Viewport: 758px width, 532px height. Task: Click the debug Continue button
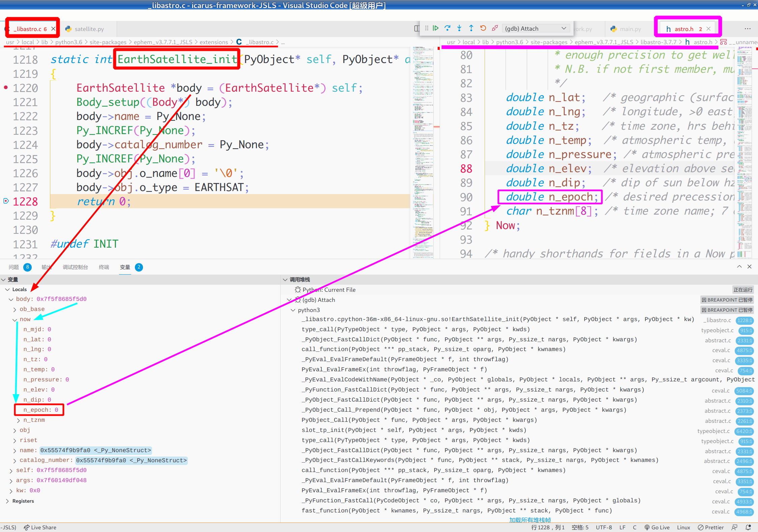coord(436,28)
